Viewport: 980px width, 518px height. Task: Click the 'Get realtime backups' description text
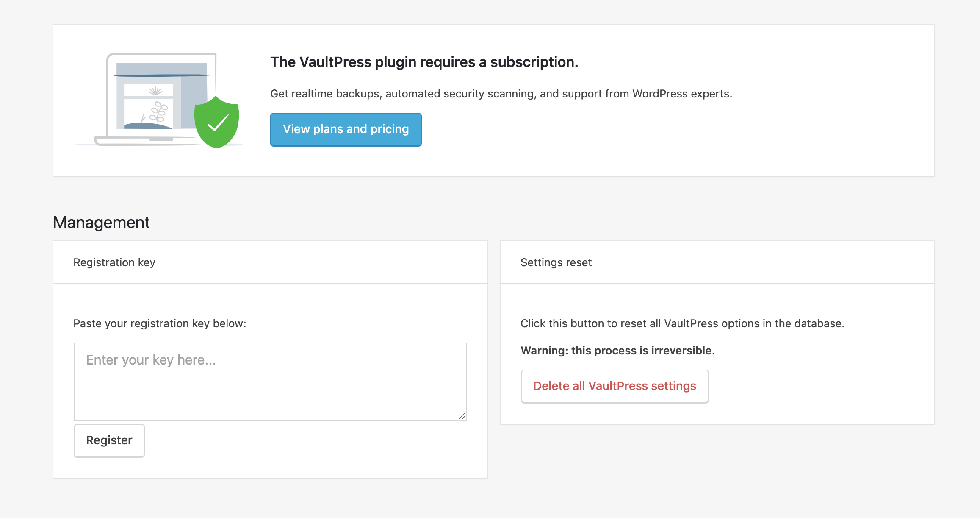501,94
